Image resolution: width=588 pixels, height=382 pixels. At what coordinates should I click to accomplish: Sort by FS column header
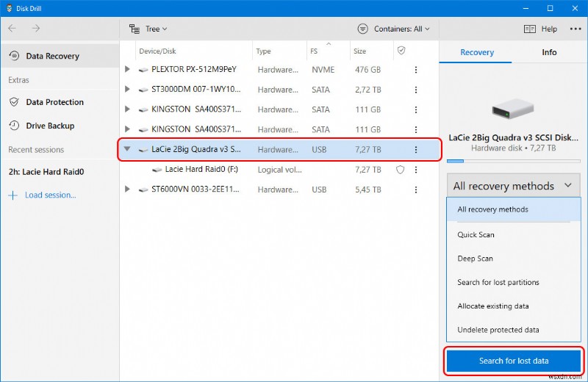click(314, 51)
